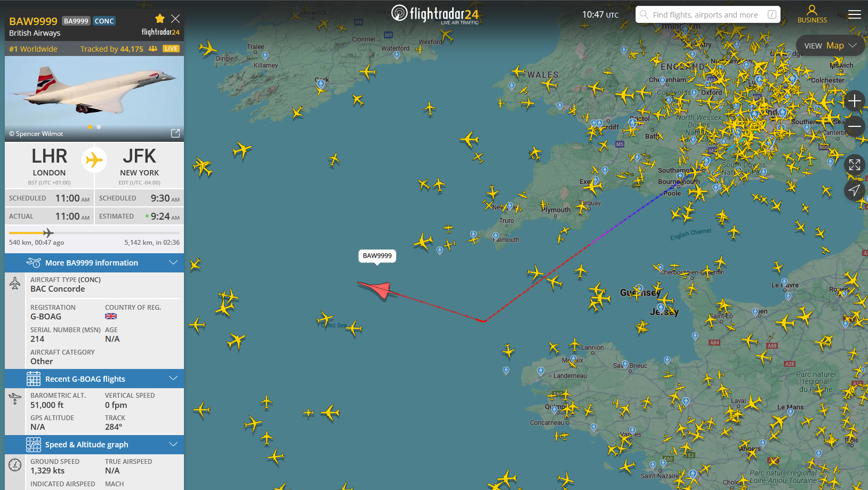Click the flight progress bar plane marker
Image resolution: width=868 pixels, height=490 pixels.
click(x=48, y=233)
